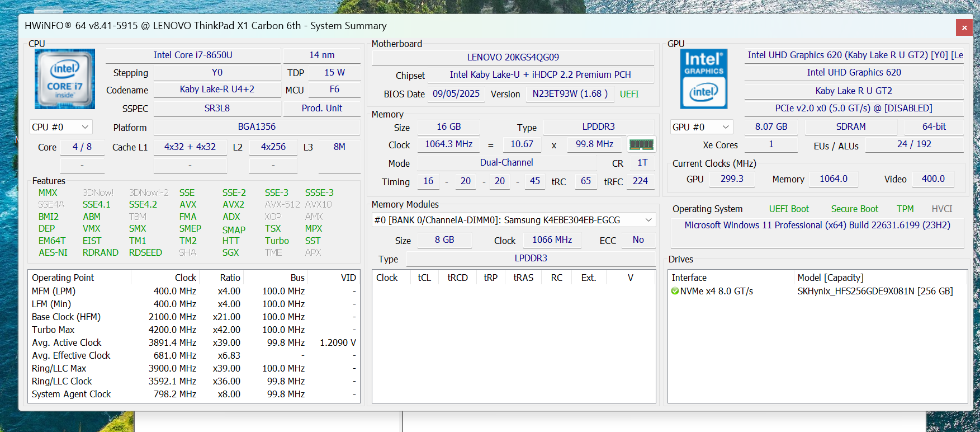Open the CPU #0 selector dropdown

[x=61, y=127]
